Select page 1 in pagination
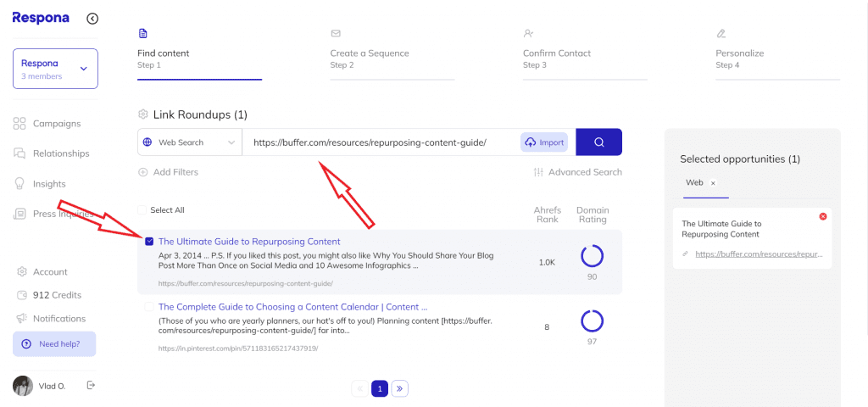 [x=380, y=388]
